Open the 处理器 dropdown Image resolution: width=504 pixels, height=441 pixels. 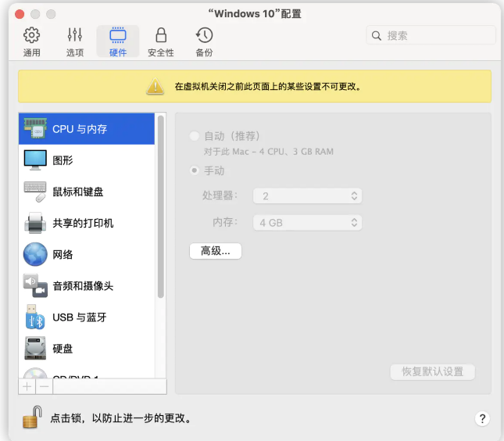310,196
